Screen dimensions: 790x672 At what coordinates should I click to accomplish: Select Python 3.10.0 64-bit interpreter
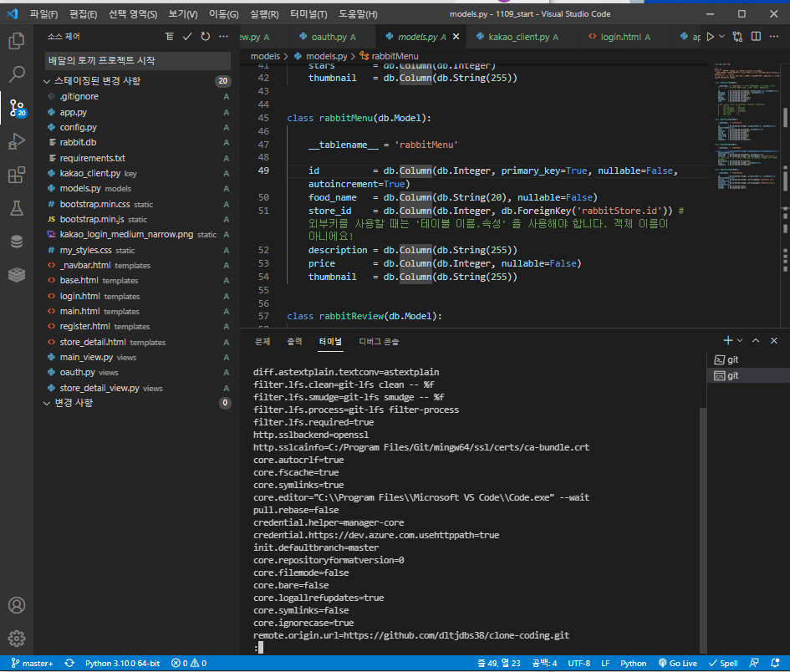coord(122,663)
